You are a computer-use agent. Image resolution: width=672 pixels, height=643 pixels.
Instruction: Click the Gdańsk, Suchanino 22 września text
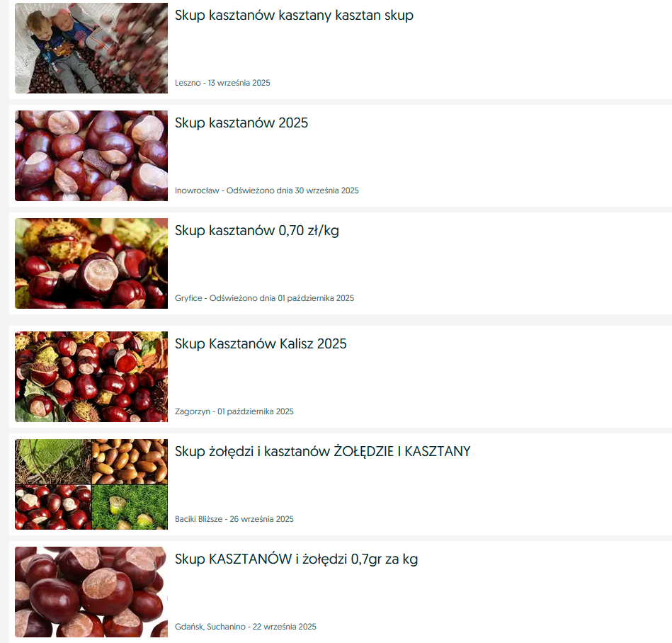pos(246,626)
